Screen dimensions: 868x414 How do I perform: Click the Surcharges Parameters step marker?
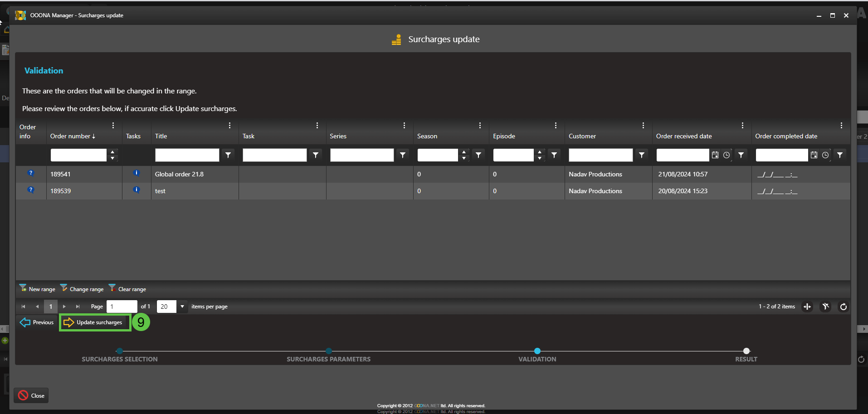coord(329,351)
